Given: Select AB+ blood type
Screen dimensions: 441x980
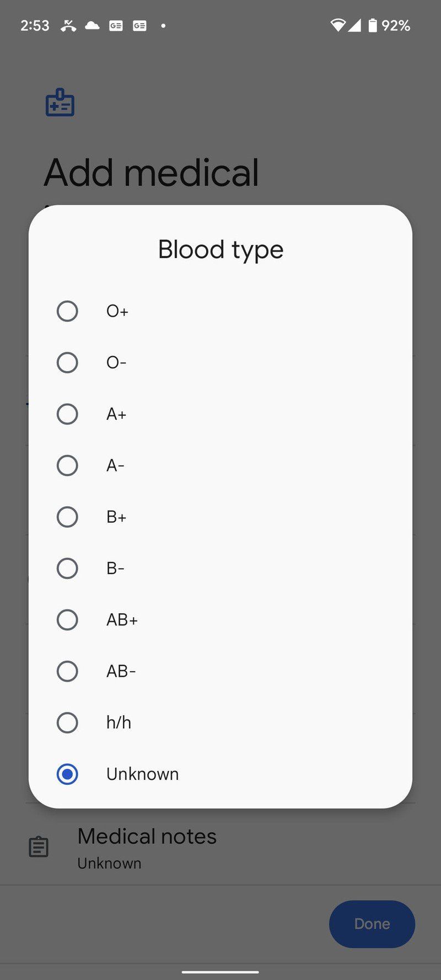Looking at the screenshot, I should (67, 620).
